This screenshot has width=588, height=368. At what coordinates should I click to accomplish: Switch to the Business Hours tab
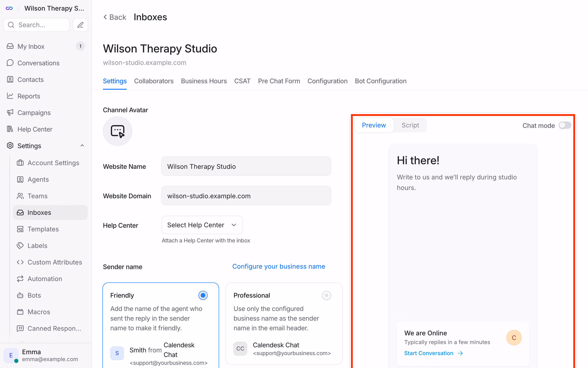204,81
